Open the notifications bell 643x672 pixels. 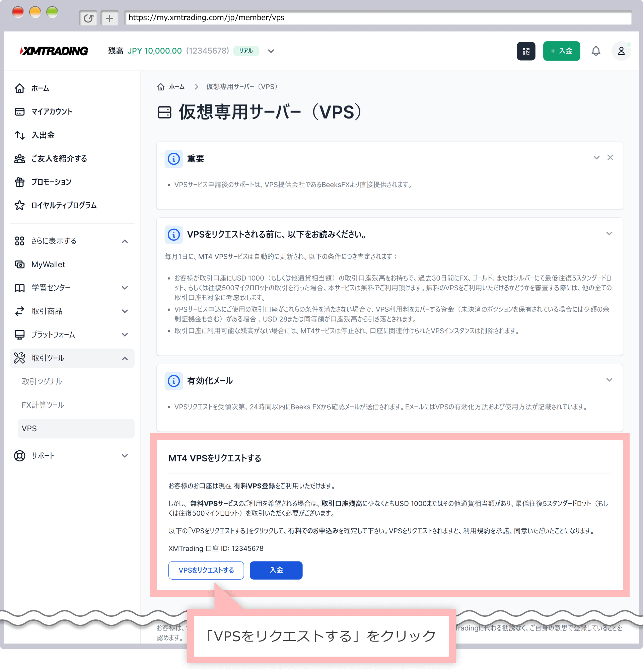596,51
